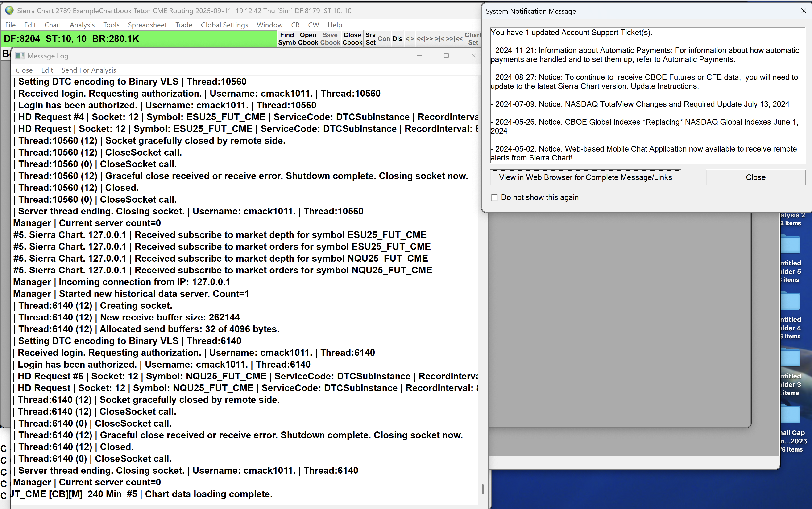Open the Global Settings menu
This screenshot has width=812, height=509.
(224, 25)
